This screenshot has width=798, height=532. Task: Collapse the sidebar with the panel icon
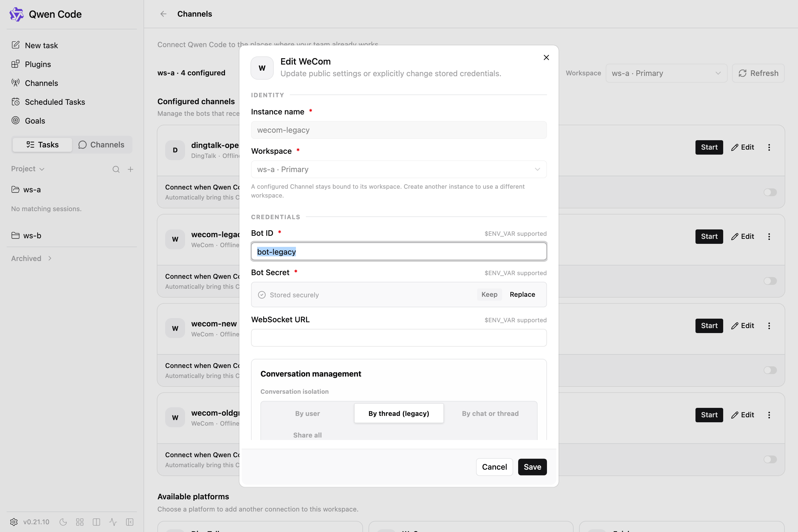[130, 522]
